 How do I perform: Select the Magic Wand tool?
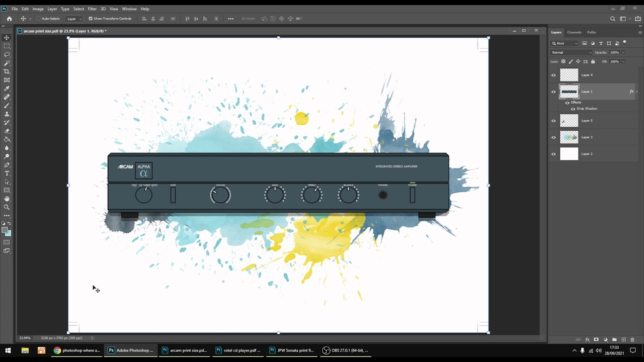[7, 63]
